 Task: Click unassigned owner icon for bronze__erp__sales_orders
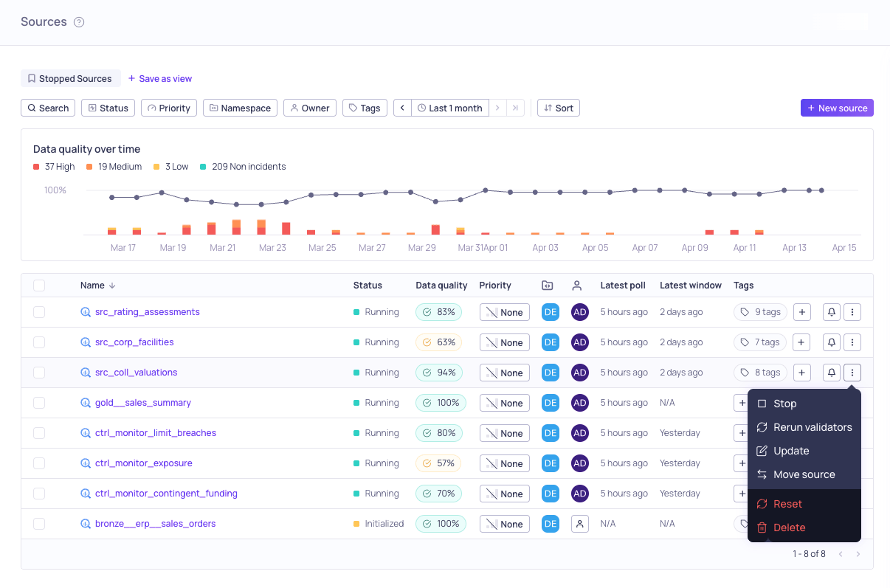tap(580, 524)
